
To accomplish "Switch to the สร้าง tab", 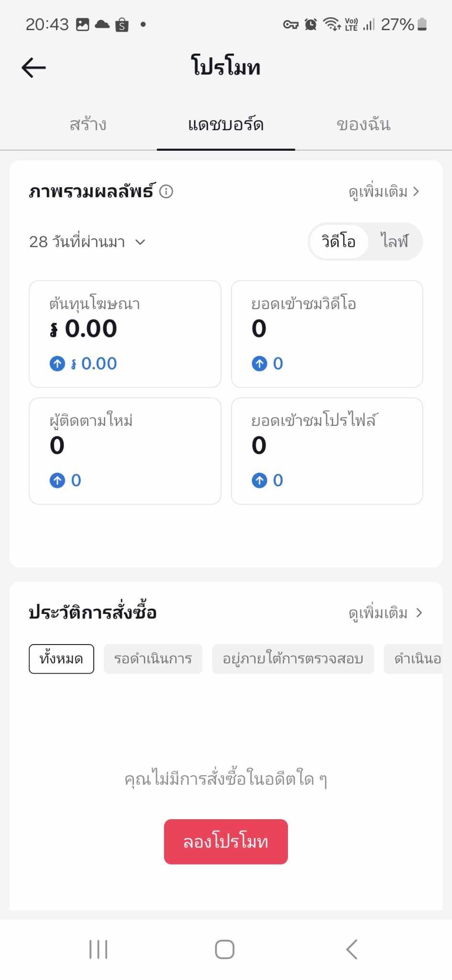I will tap(88, 125).
